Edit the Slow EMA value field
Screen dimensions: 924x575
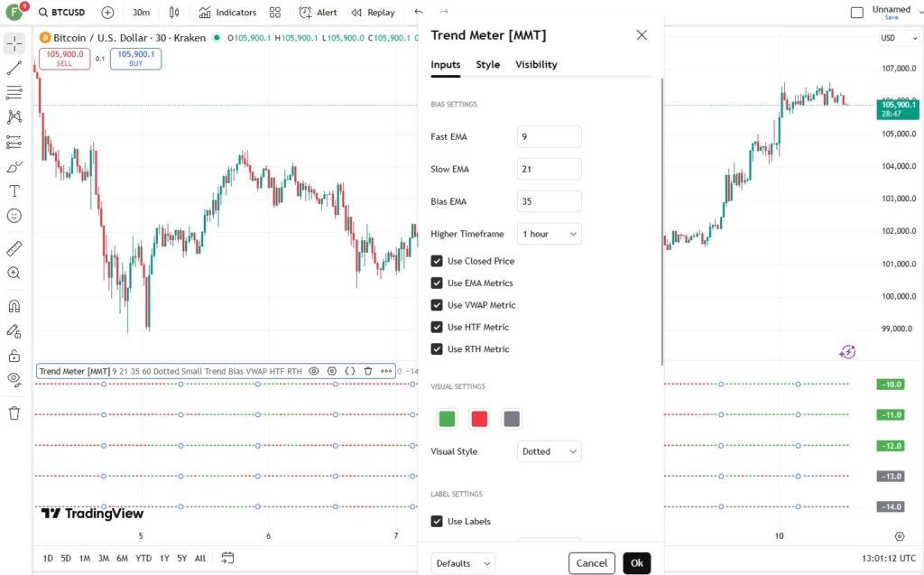[550, 169]
